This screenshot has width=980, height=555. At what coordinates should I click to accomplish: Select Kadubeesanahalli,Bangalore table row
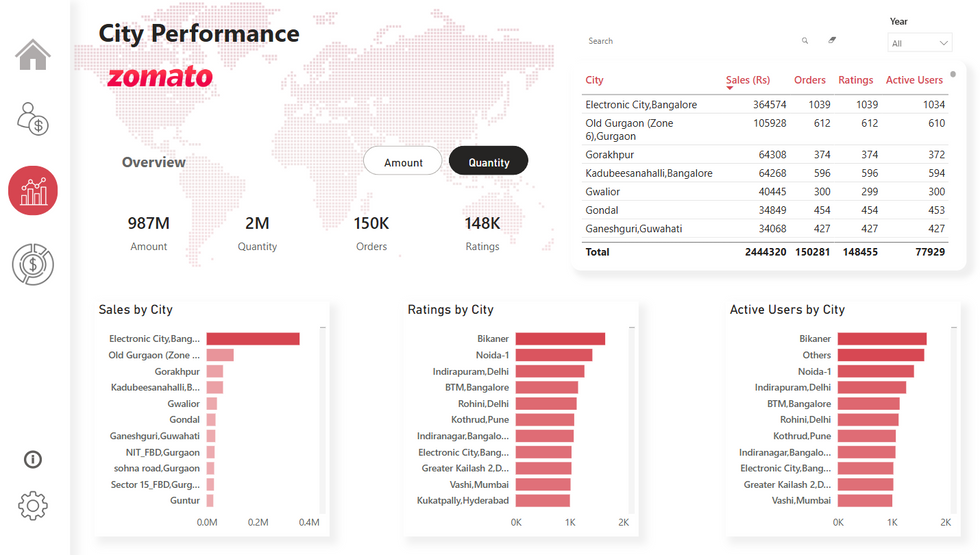tap(765, 173)
